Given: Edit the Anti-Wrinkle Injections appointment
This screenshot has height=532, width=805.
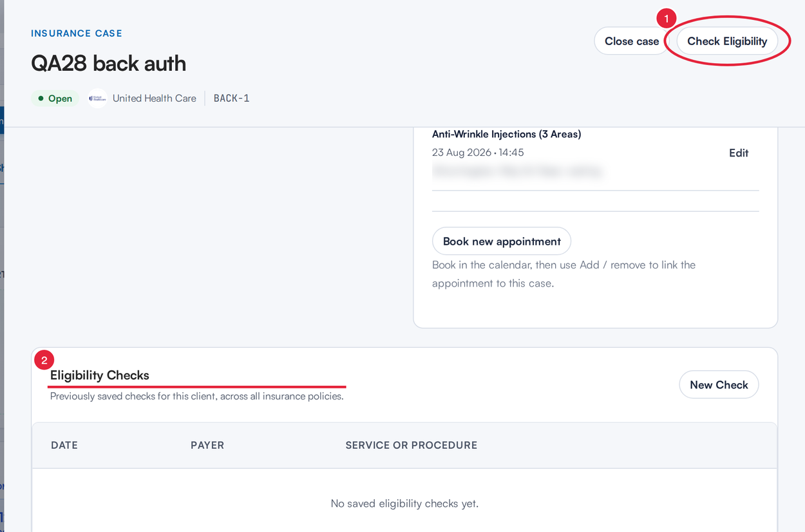Looking at the screenshot, I should coord(739,153).
